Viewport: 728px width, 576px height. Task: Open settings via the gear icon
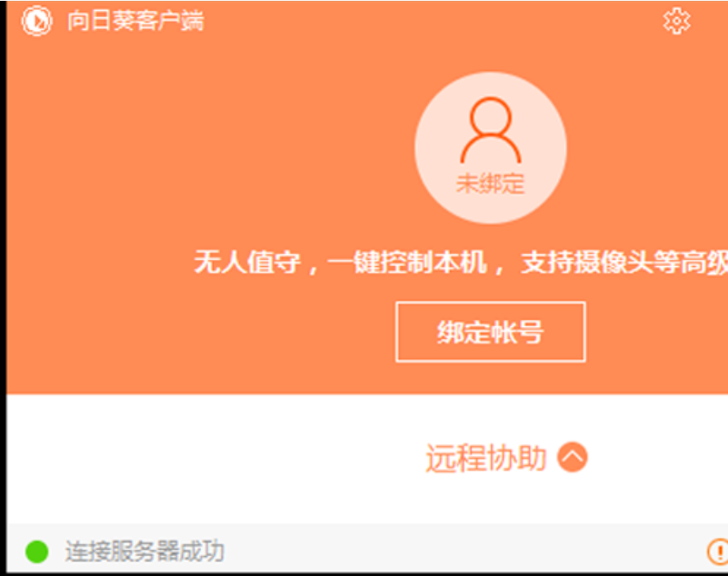pos(676,21)
